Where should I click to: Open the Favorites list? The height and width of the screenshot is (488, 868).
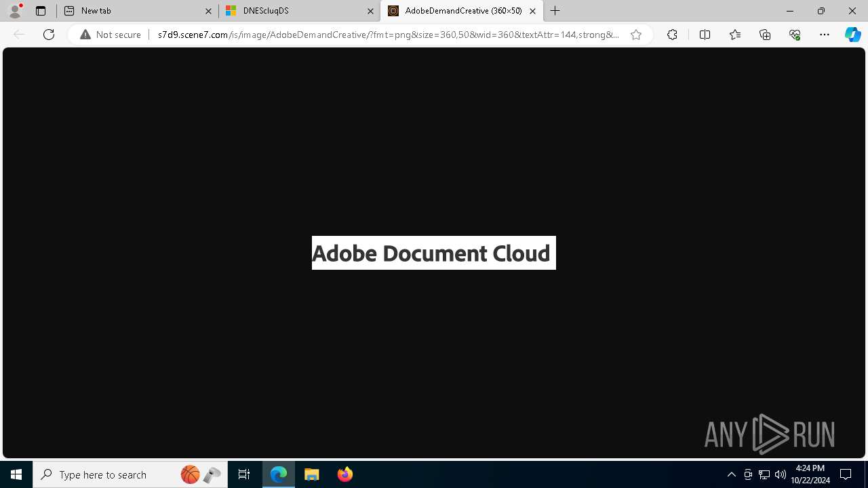click(735, 35)
